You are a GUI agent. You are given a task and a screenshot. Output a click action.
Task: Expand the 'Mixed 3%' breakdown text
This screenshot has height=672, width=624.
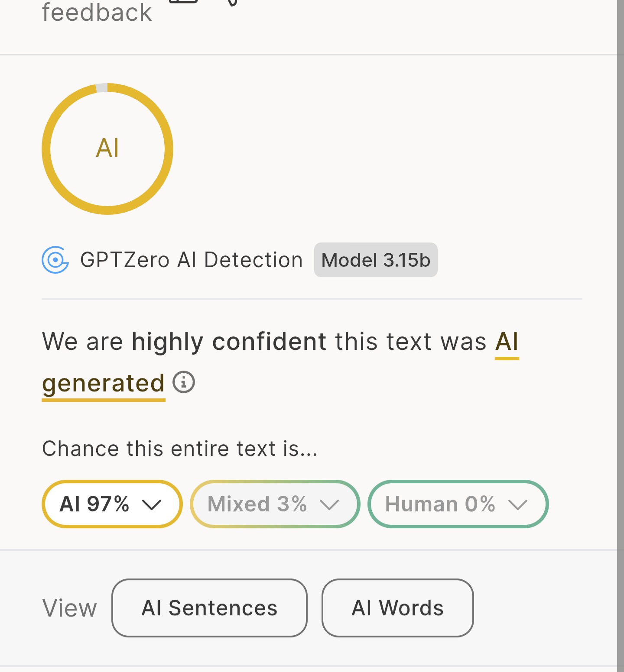tap(257, 504)
